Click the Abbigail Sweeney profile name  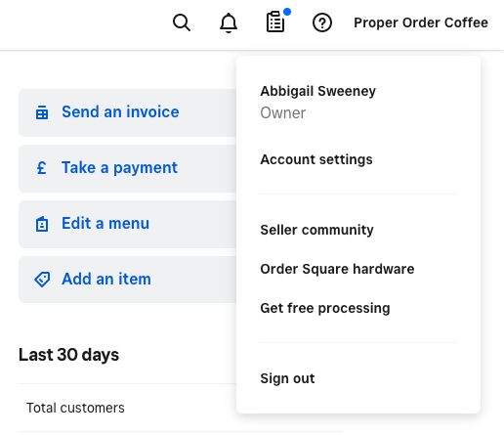click(317, 91)
